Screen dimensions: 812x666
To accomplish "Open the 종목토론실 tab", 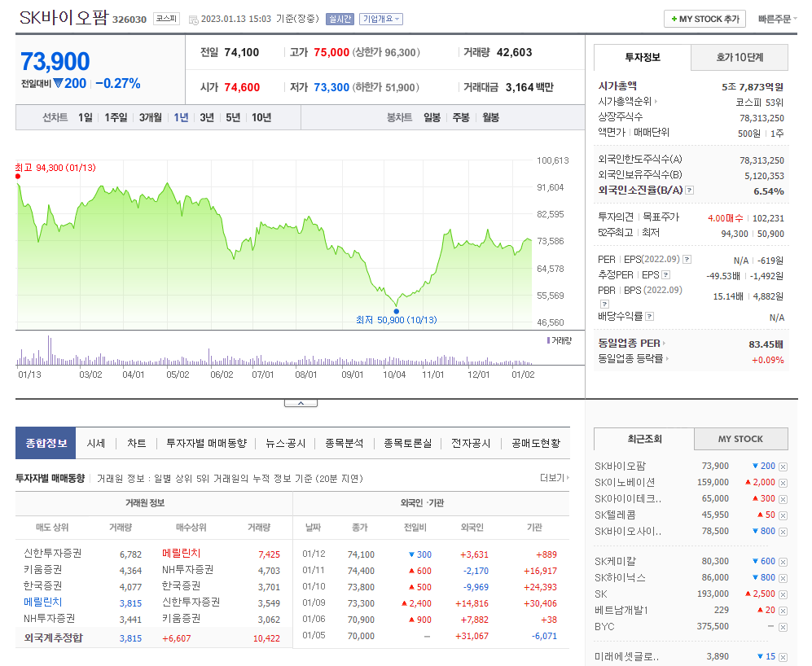I will click(x=407, y=443).
